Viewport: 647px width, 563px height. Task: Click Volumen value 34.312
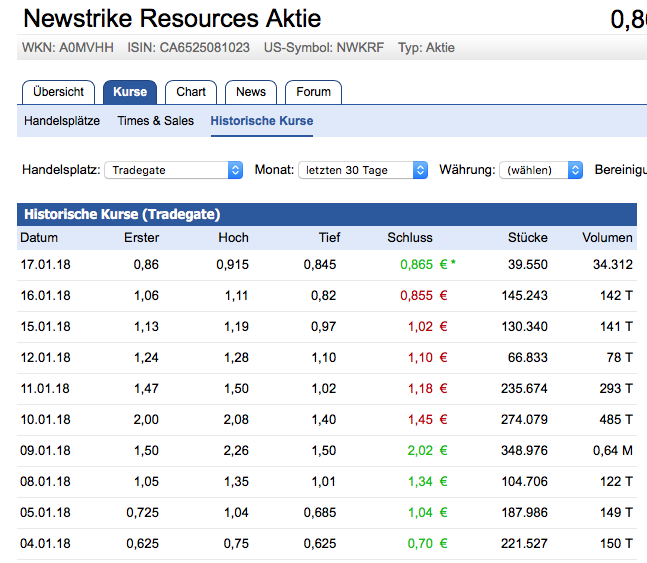coord(613,265)
